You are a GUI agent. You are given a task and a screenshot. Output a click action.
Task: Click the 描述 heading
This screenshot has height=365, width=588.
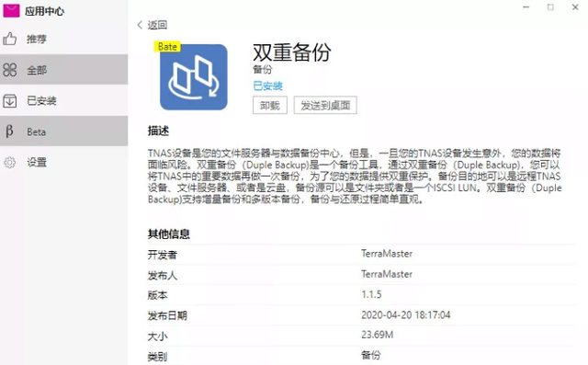pyautogui.click(x=158, y=131)
